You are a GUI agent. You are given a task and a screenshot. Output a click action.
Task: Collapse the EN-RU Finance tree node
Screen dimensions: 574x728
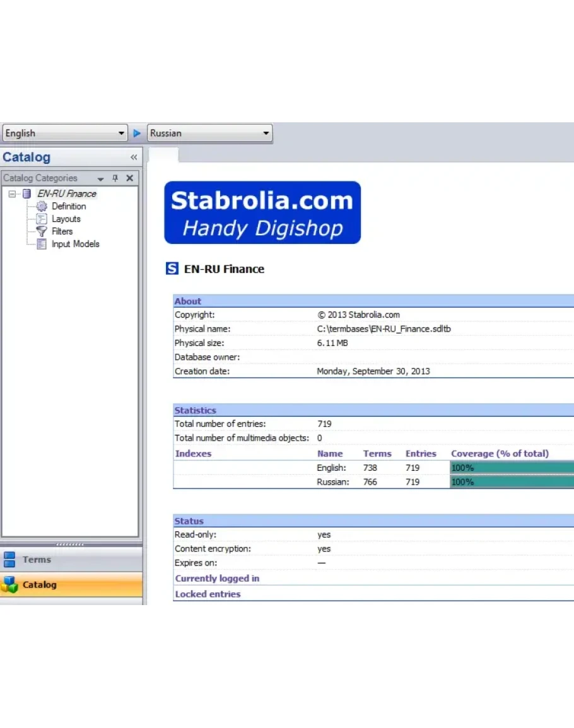click(12, 194)
